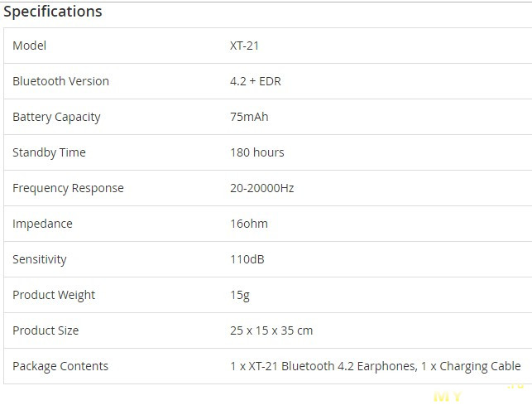Click the 4.2 + EDR value
The width and height of the screenshot is (532, 410).
point(256,81)
